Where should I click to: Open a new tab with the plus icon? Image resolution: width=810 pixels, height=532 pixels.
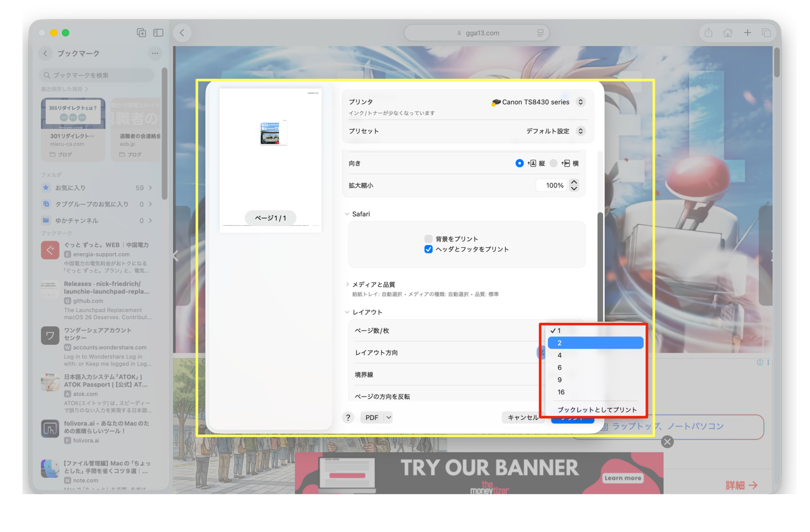pyautogui.click(x=747, y=33)
